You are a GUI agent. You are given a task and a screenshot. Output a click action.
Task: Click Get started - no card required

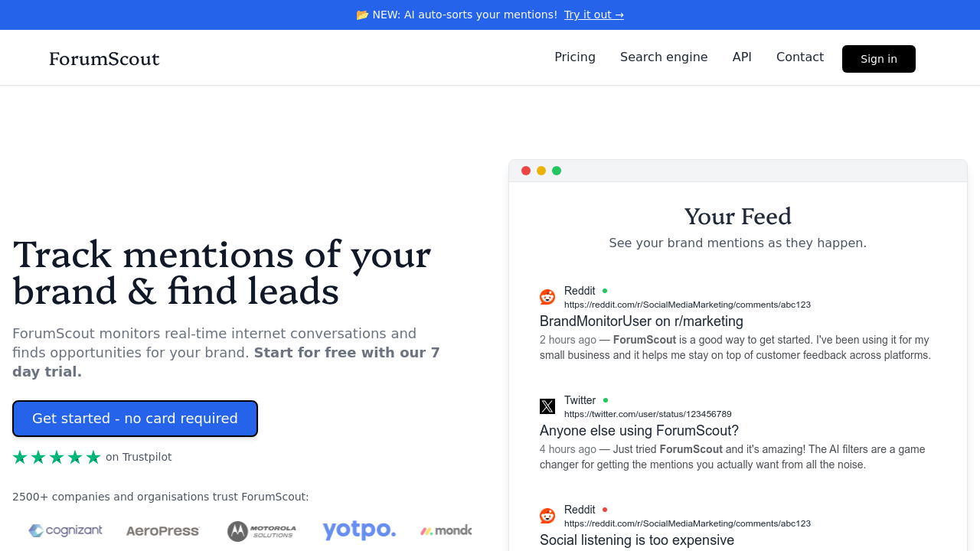tap(135, 419)
